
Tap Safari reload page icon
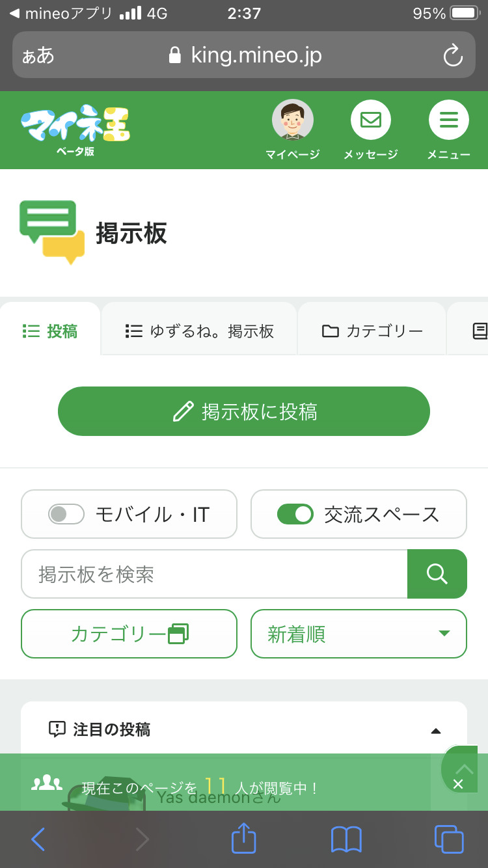453,55
